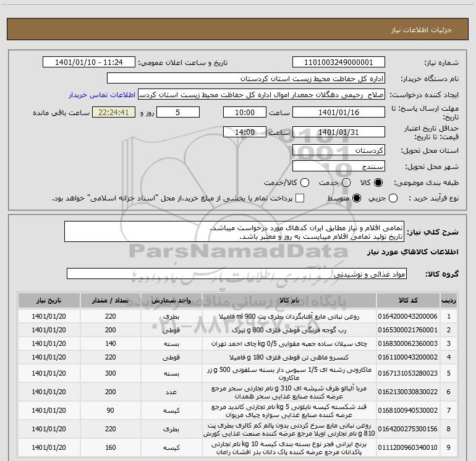This screenshot has height=461, width=476.
Task: Click the تعداد / مقدار column header
Action: [x=111, y=301]
